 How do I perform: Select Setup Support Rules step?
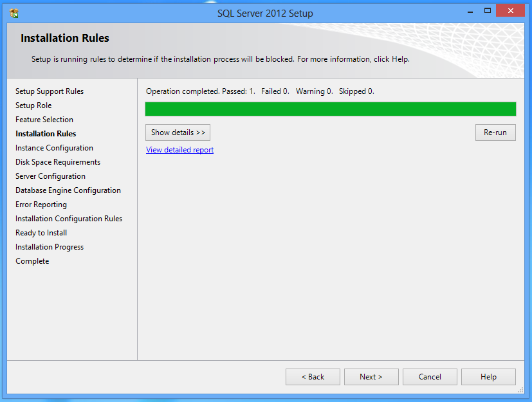coord(50,91)
